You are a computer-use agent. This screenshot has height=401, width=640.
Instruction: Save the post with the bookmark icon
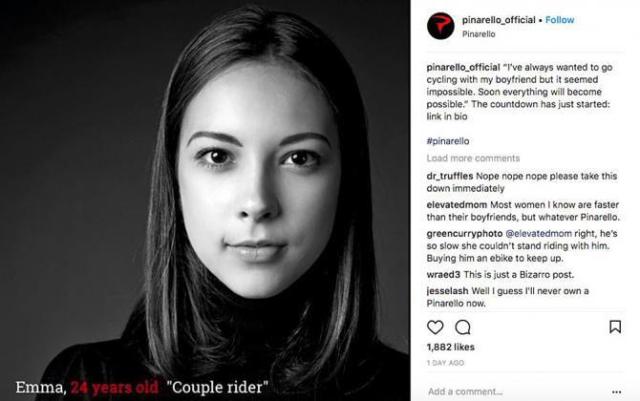(x=615, y=327)
